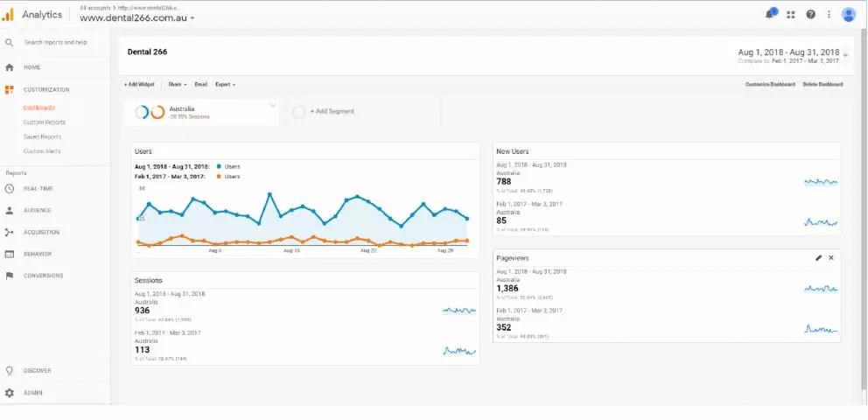The height and width of the screenshot is (420, 868).
Task: Click the 113 sessions value
Action: click(x=143, y=350)
